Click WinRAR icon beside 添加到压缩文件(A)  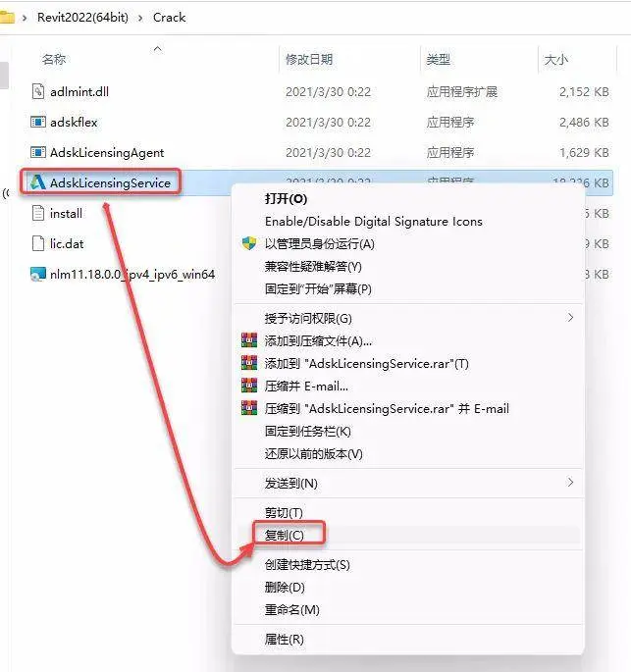(249, 340)
